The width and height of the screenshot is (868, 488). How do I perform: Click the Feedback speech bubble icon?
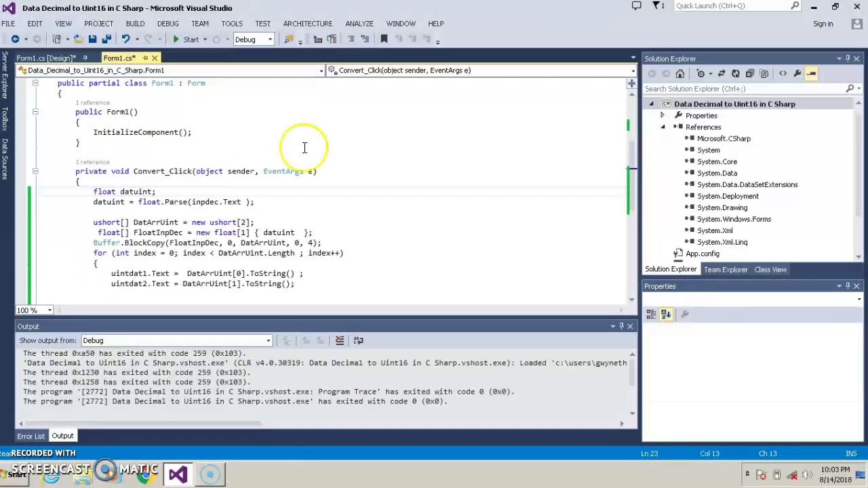point(636,6)
